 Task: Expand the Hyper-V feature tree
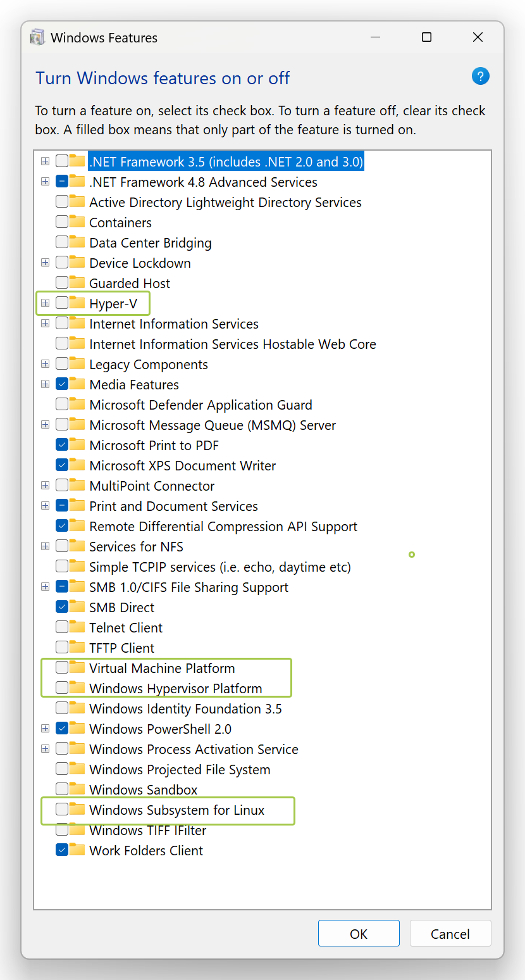coord(45,303)
